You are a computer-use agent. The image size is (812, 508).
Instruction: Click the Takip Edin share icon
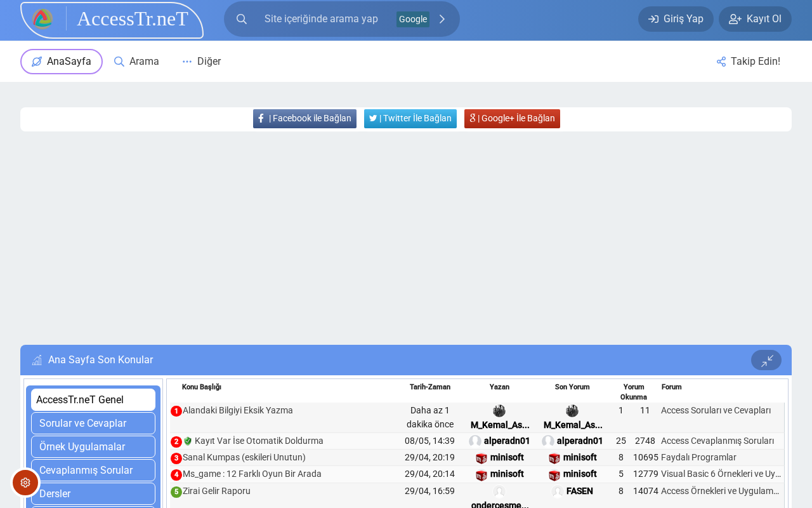[x=721, y=62]
